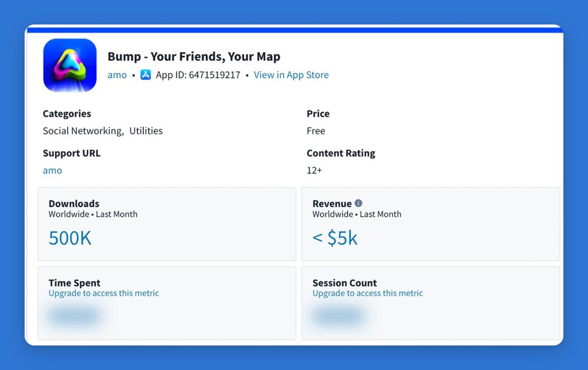Screen dimensions: 588x370
Task: Click View in App Store link
Action: point(291,75)
